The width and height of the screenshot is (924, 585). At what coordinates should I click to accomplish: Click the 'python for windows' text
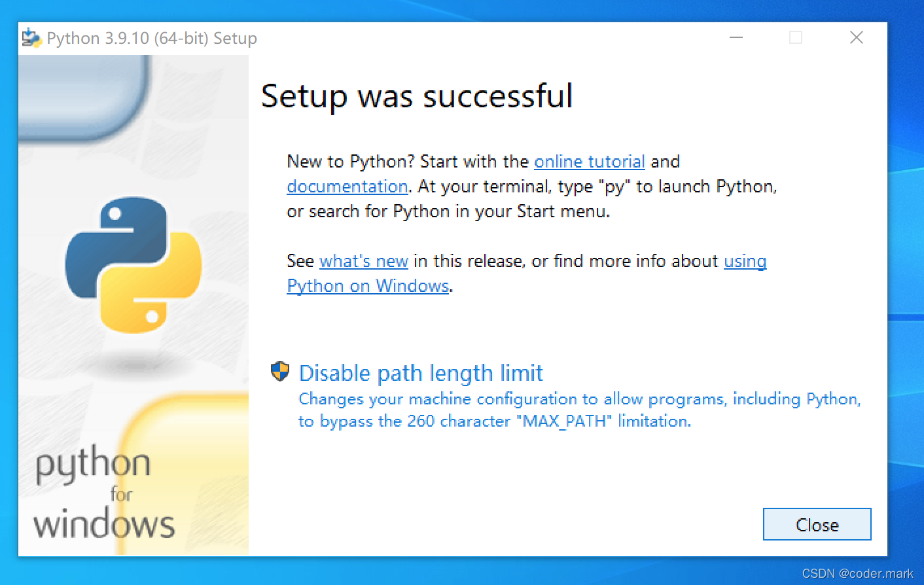[x=105, y=492]
